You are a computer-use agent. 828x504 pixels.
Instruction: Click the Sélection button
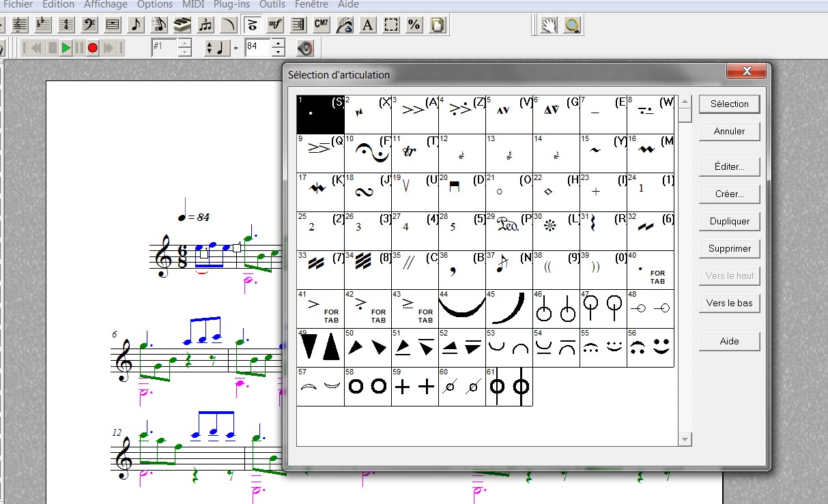pyautogui.click(x=729, y=104)
